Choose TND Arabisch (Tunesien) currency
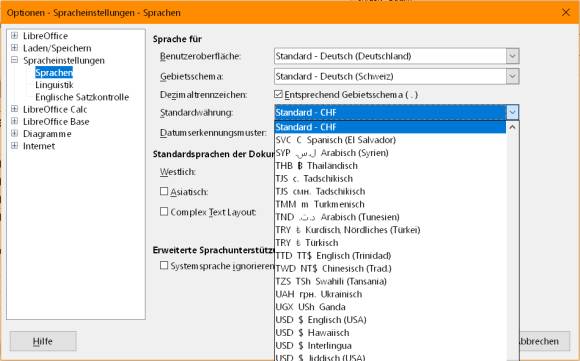This screenshot has height=361, width=580. [390, 217]
